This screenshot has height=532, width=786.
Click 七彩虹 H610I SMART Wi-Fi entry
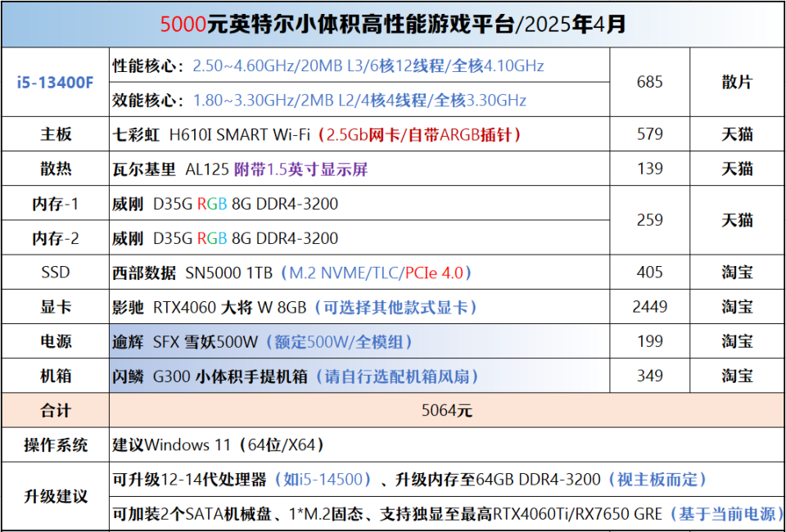[317, 134]
